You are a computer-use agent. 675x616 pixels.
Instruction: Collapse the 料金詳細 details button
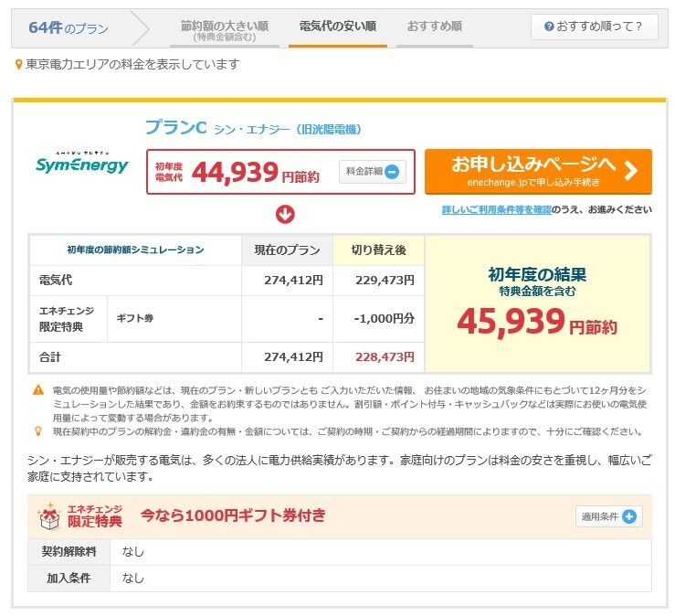(x=373, y=172)
